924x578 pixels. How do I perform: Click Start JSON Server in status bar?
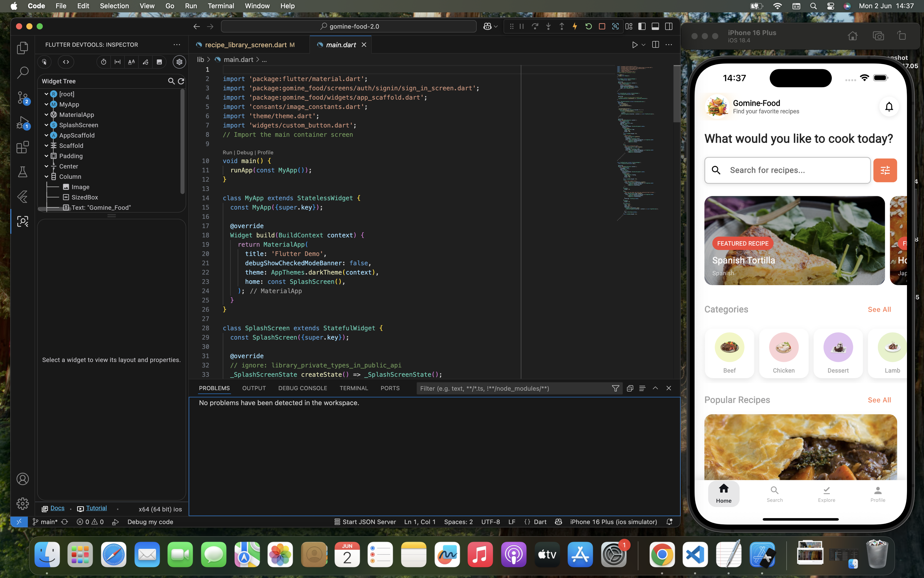coord(365,522)
